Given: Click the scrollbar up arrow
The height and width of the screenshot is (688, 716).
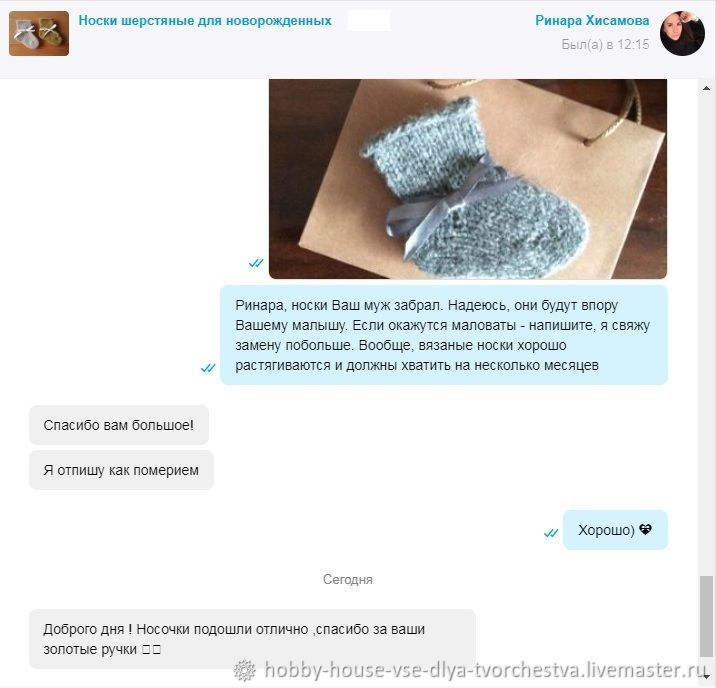Looking at the screenshot, I should (x=706, y=88).
